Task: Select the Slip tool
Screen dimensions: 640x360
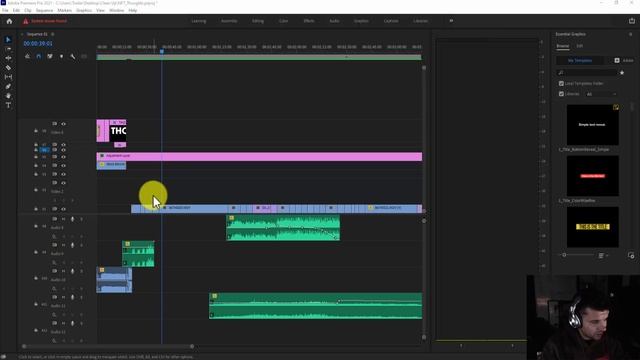Action: pyautogui.click(x=8, y=77)
